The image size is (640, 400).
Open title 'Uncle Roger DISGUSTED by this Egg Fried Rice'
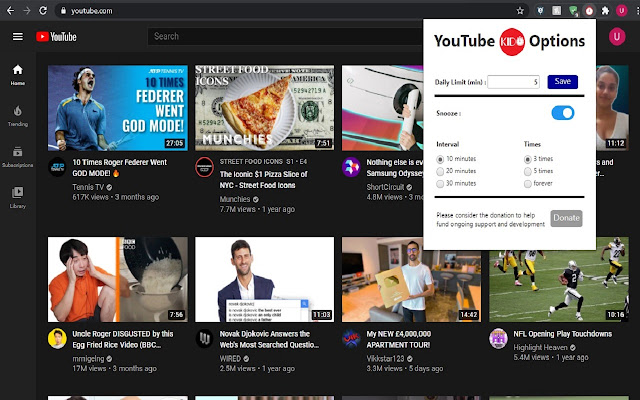coord(123,339)
